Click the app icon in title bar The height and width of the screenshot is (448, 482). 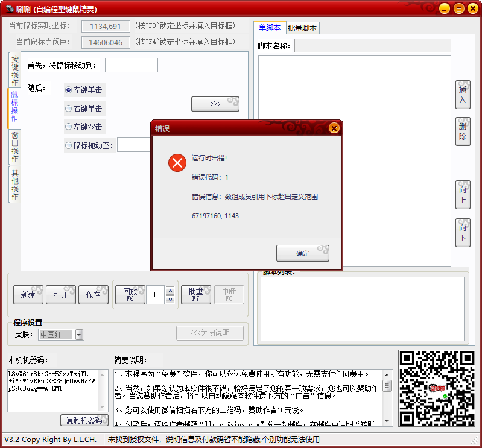(10, 9)
